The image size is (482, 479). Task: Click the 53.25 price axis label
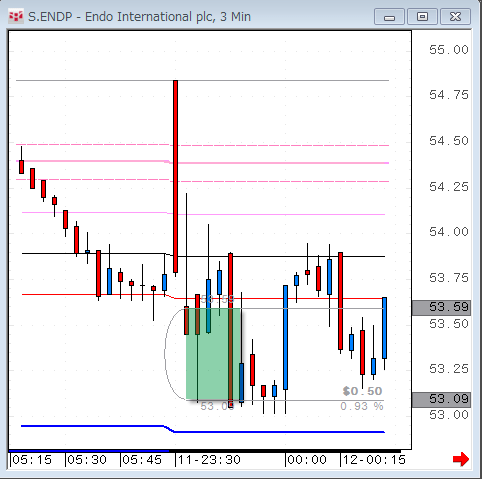pyautogui.click(x=449, y=369)
